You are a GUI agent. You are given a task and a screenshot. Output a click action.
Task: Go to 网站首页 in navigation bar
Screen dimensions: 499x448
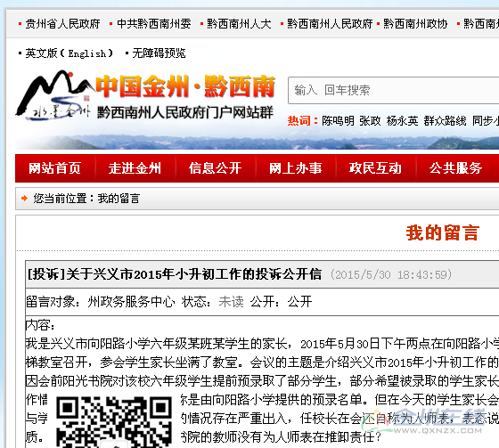pos(54,168)
